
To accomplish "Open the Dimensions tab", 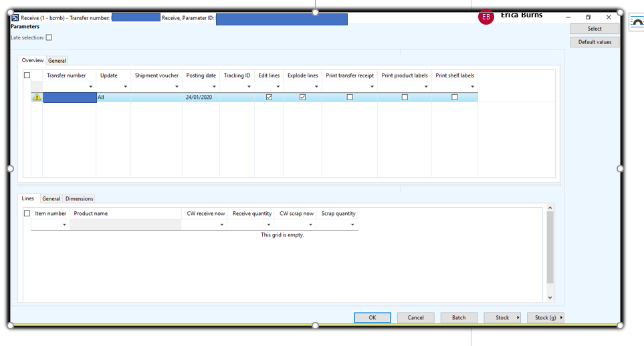I will [x=79, y=199].
